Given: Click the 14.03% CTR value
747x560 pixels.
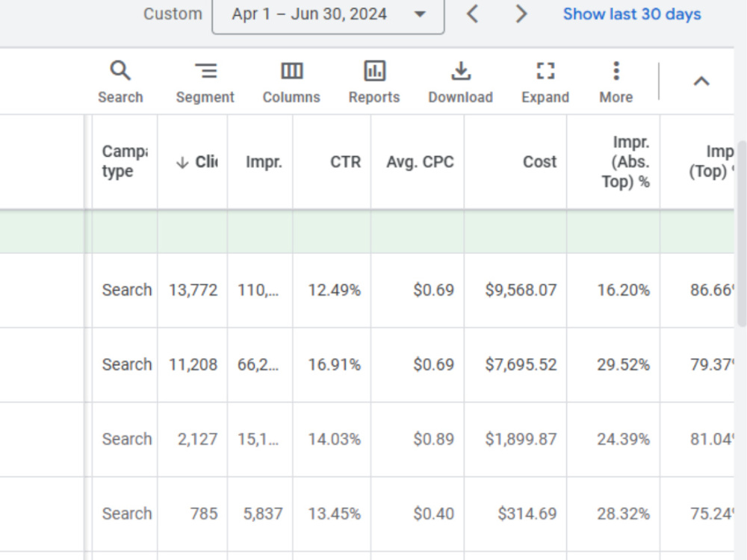Looking at the screenshot, I should pyautogui.click(x=335, y=439).
